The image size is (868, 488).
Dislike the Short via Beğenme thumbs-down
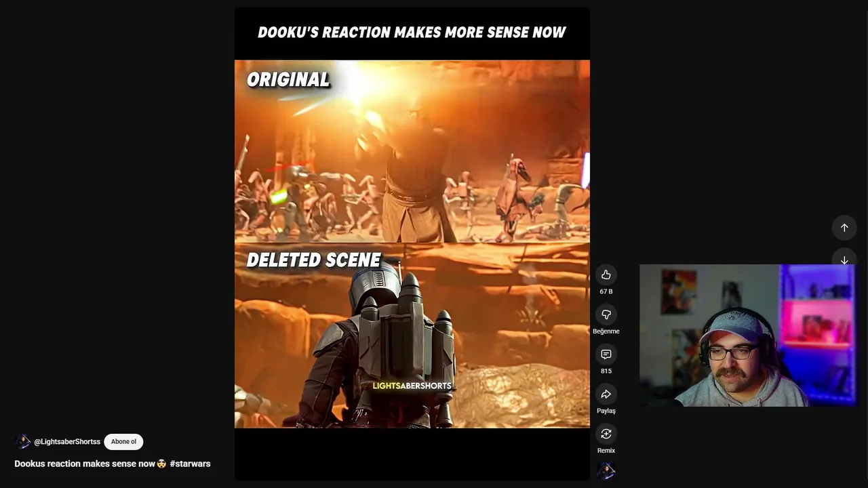point(606,314)
